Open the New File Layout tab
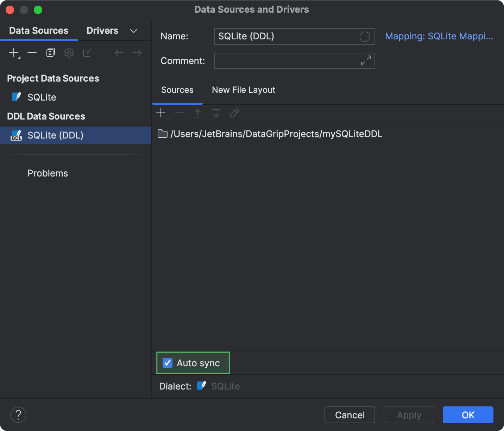Image resolution: width=504 pixels, height=431 pixels. coord(243,90)
